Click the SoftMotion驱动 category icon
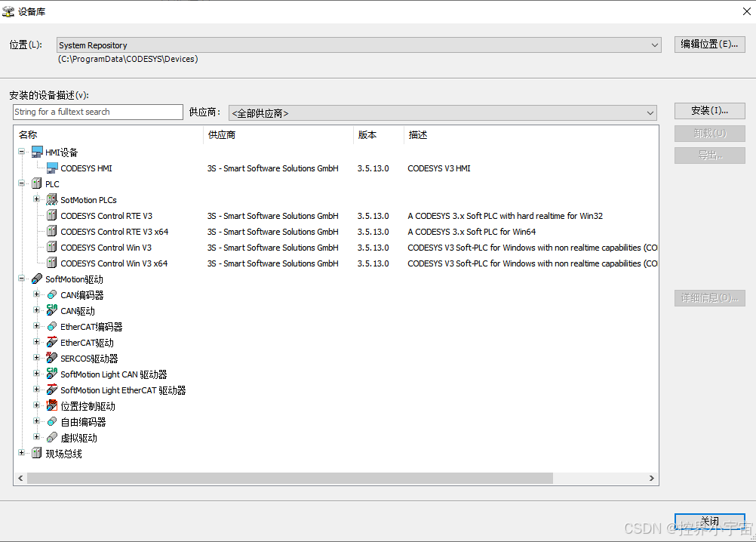The width and height of the screenshot is (756, 542). click(37, 279)
